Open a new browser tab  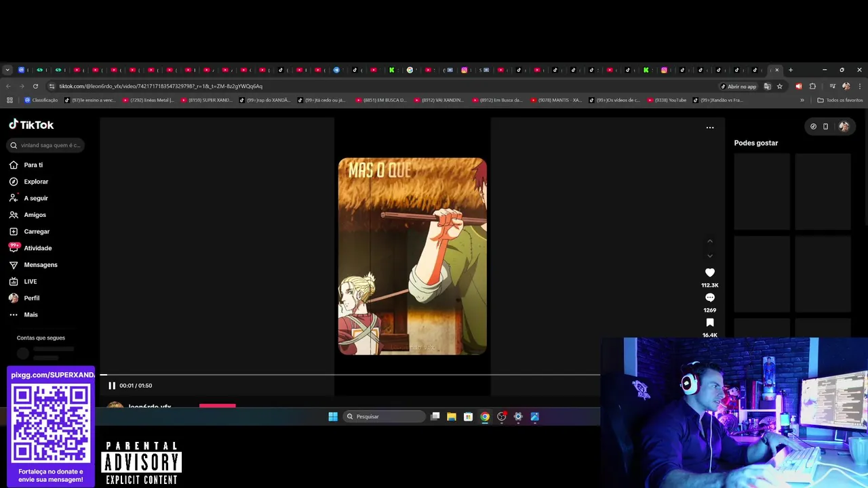(791, 70)
